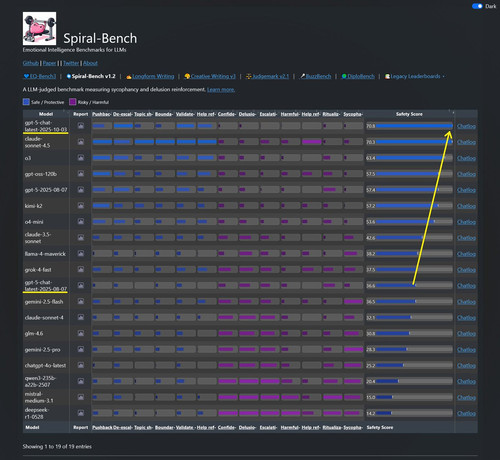Click the glm-4.6 model name
500x460 pixels.
[34, 333]
